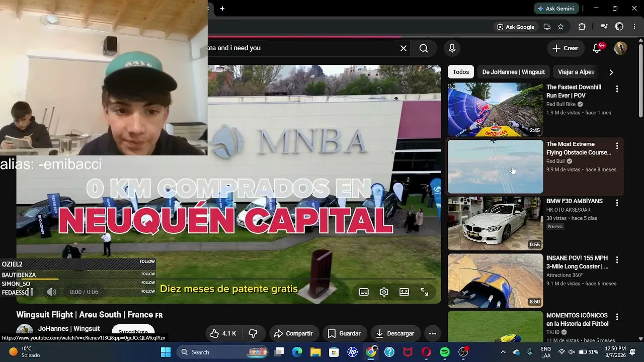Click the title BMW F30 AMBİYANS
Screen dimensions: 644x362
point(575,201)
